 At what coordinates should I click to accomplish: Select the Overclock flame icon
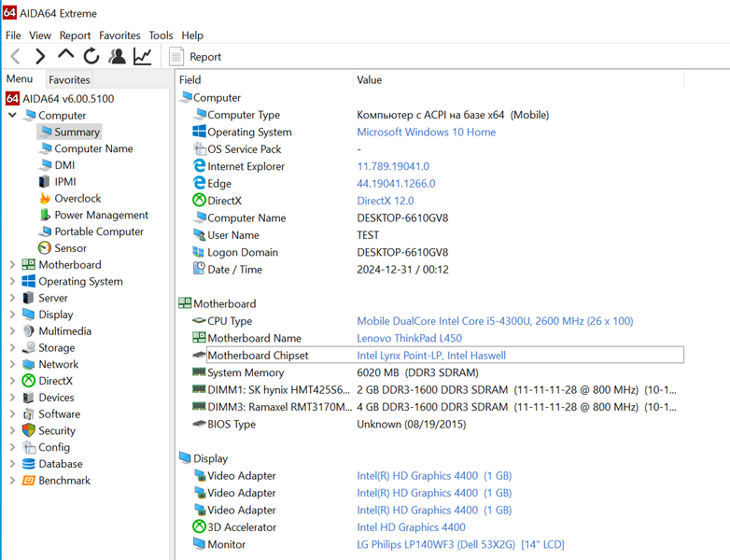pos(45,198)
